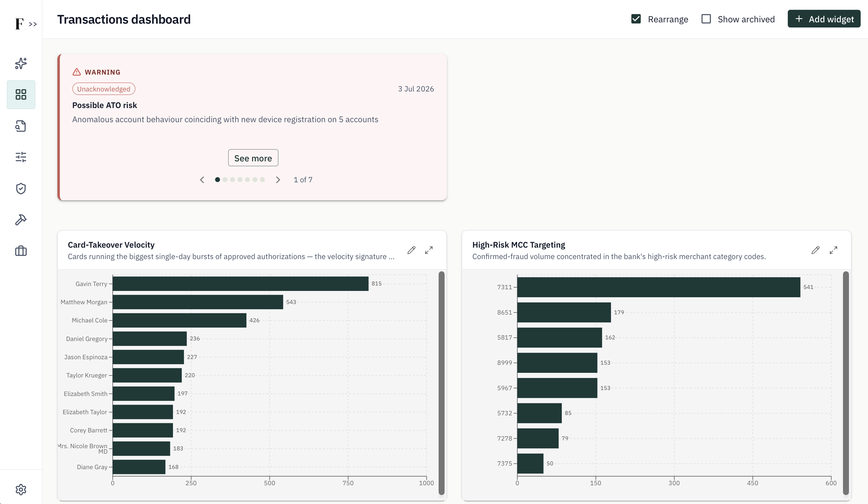
Task: Expand the Card-Takeover Velocity widget fullscreen
Action: coord(429,250)
